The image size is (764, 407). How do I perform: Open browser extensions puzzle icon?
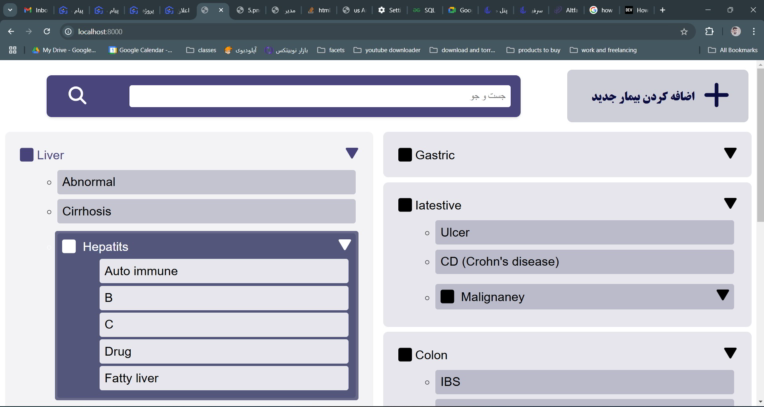(709, 31)
